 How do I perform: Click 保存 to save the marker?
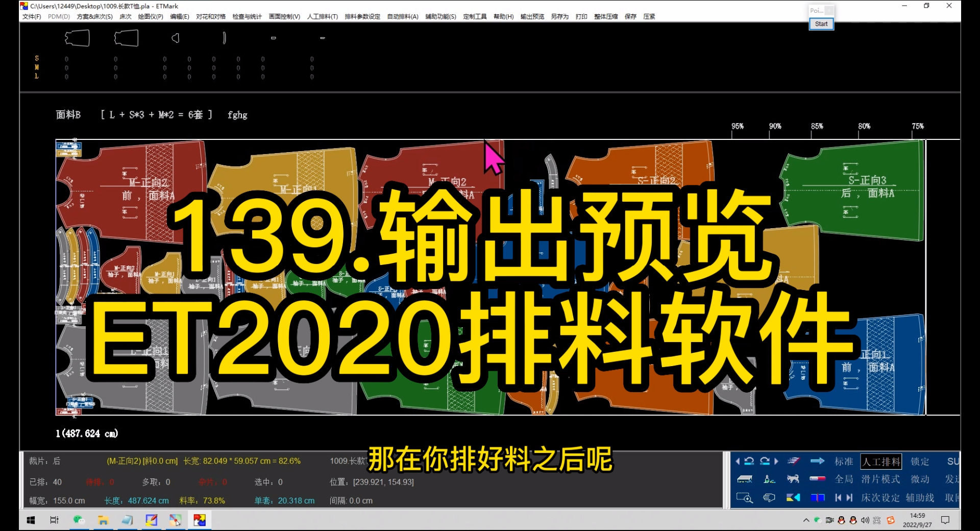tap(630, 16)
